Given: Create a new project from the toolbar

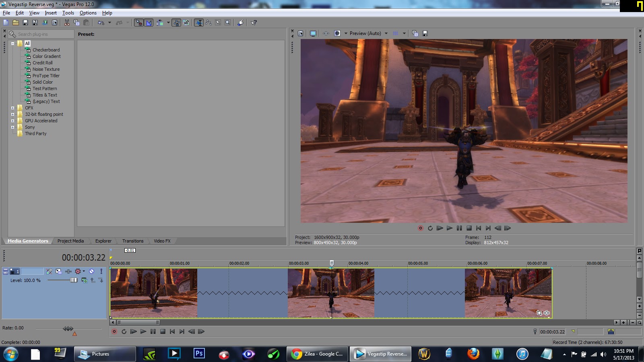Looking at the screenshot, I should [x=6, y=23].
